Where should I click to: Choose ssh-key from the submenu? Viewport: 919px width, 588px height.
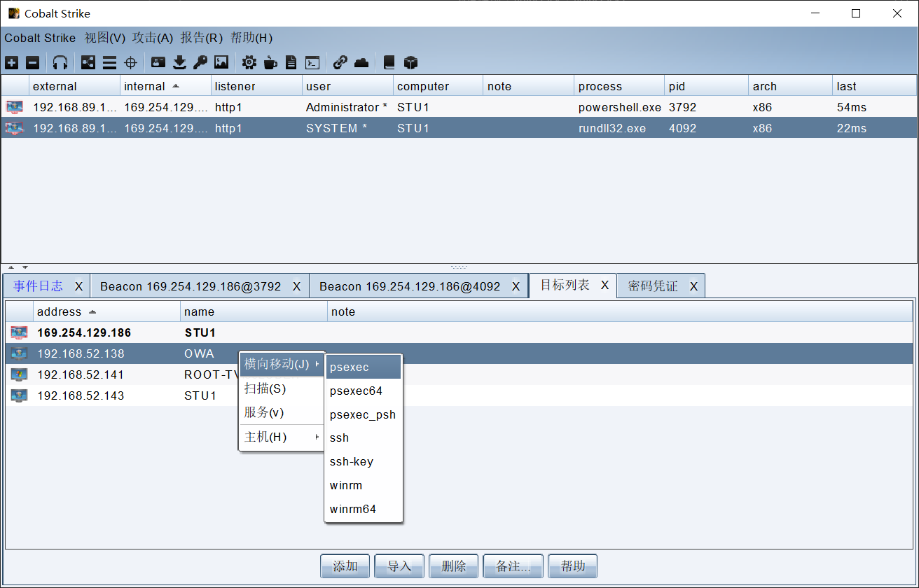click(364, 461)
